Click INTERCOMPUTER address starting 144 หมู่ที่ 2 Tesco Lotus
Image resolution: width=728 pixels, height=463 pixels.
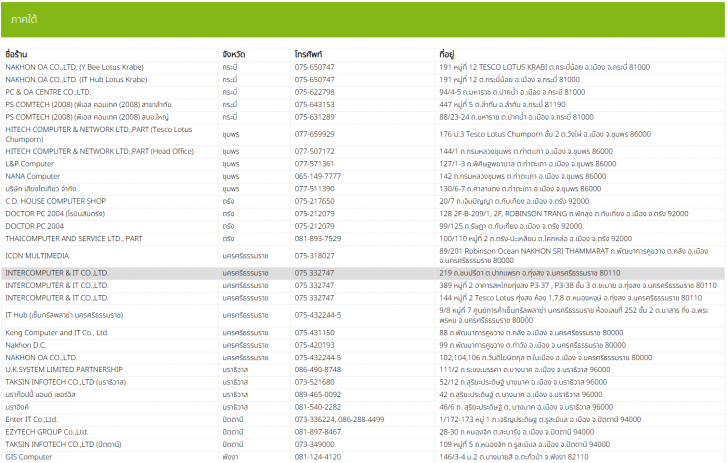(571, 298)
